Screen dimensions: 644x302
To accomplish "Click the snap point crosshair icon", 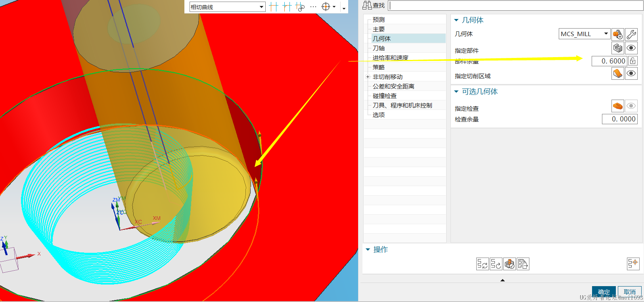I will pos(326,7).
